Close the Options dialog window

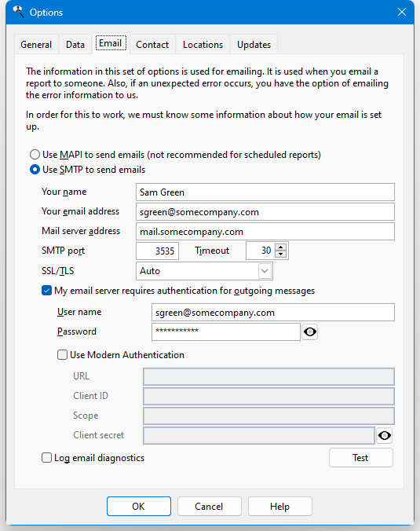pos(402,13)
